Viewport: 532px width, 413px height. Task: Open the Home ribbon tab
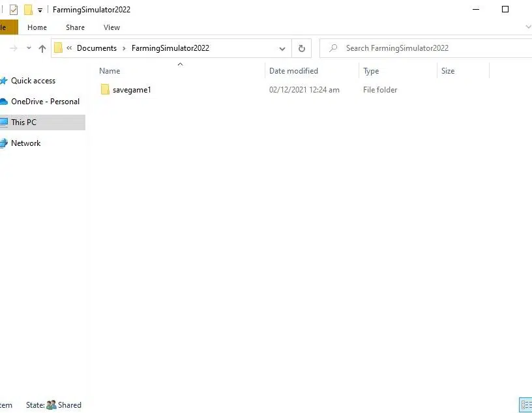37,27
